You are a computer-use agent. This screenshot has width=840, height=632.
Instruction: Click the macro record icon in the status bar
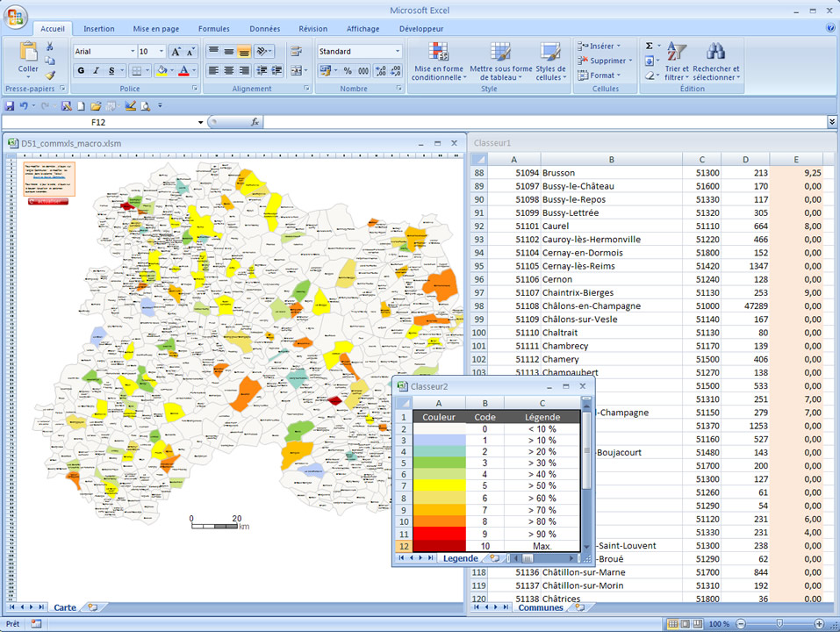[x=36, y=623]
